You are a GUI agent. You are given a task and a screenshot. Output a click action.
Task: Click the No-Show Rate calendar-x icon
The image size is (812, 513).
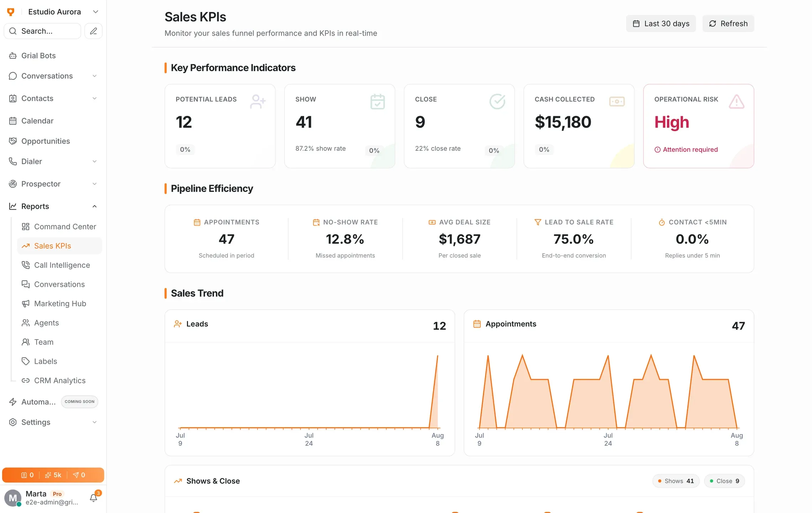(x=316, y=222)
